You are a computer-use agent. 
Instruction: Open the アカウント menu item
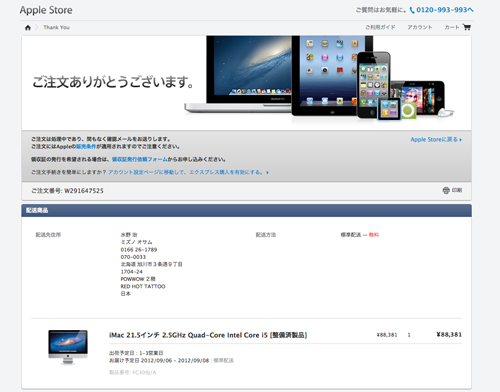tap(420, 27)
